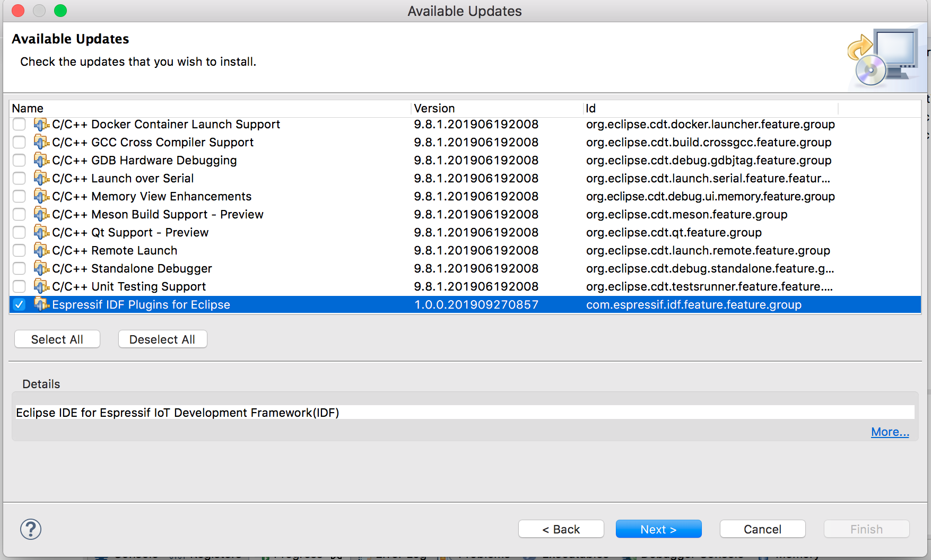Click the Select All button

57,339
